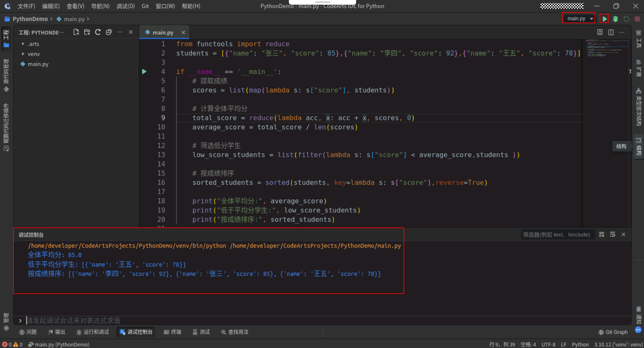Open the main.py run configuration dropdown

tap(579, 18)
